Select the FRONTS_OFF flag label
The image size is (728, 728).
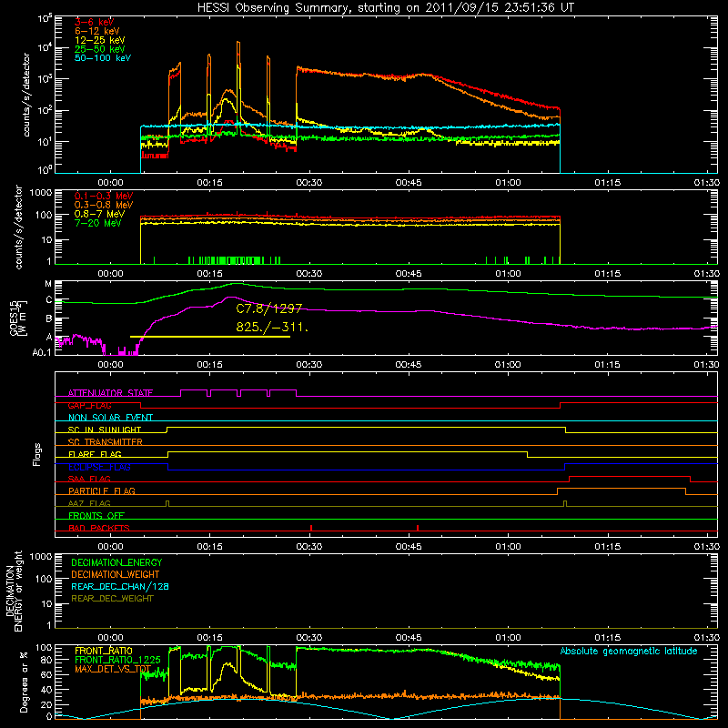point(96,516)
